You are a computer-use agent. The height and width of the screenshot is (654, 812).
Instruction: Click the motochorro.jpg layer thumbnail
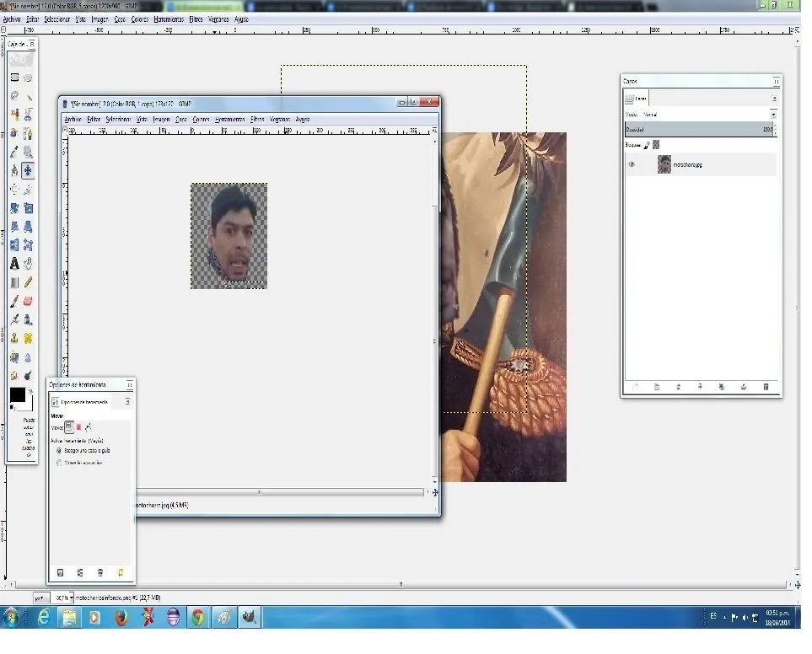pos(664,164)
